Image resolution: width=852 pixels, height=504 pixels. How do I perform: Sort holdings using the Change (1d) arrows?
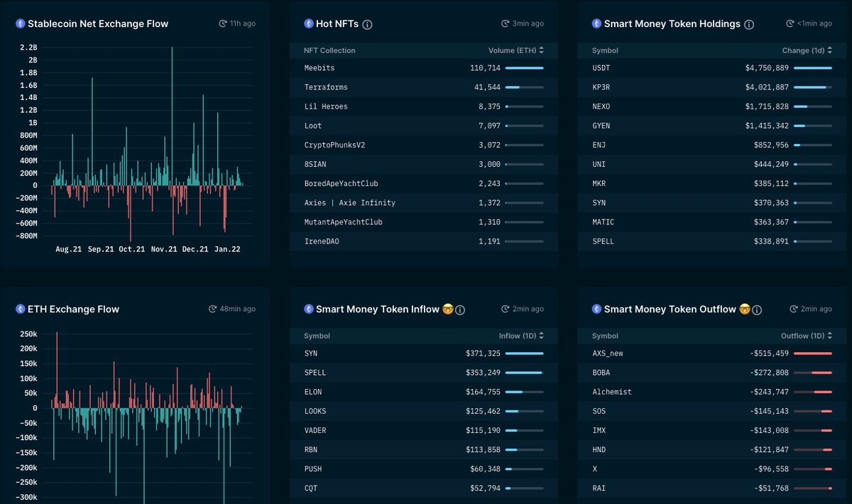click(x=829, y=50)
